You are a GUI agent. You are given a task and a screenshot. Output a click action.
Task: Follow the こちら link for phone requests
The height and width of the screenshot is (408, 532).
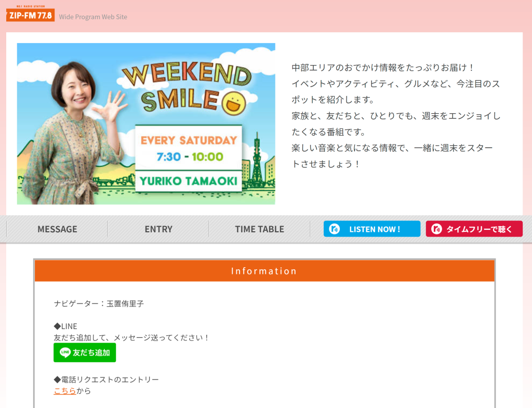click(65, 391)
